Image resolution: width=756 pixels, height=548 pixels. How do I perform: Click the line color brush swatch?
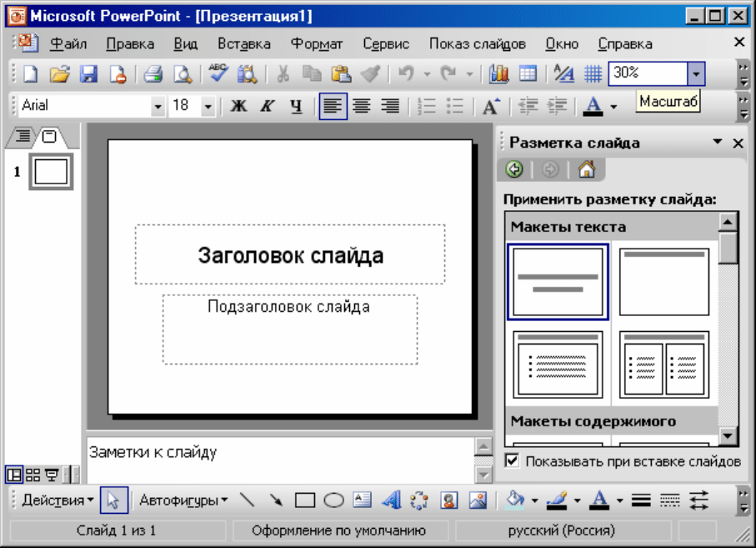[558, 500]
